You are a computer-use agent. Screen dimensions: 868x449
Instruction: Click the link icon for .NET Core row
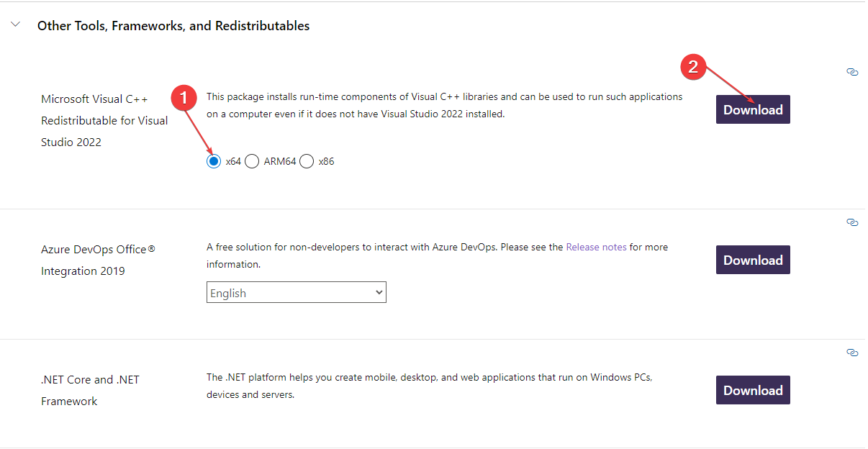[852, 353]
